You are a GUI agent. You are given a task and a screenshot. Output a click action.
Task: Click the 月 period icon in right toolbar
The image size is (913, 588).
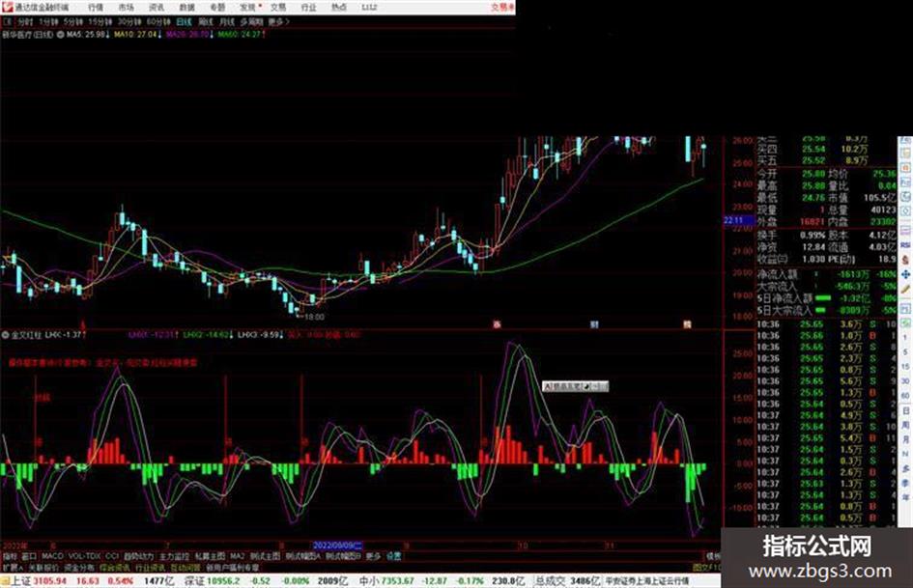905,439
